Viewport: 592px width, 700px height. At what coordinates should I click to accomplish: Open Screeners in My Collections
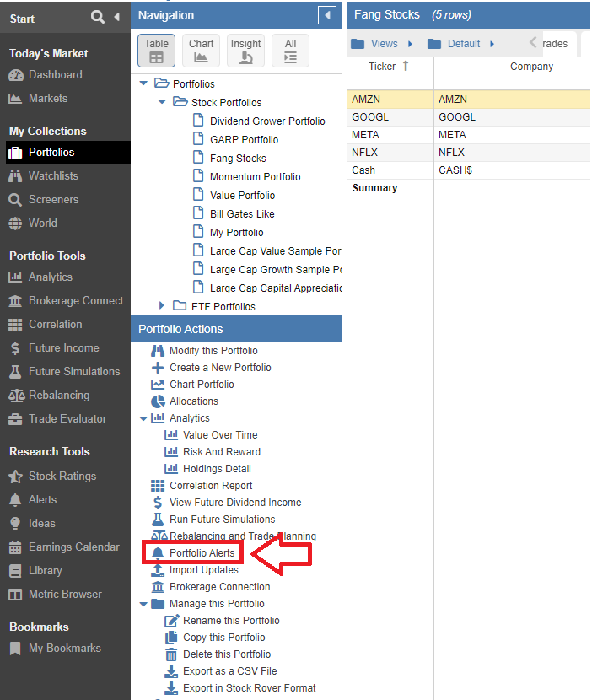pyautogui.click(x=43, y=200)
